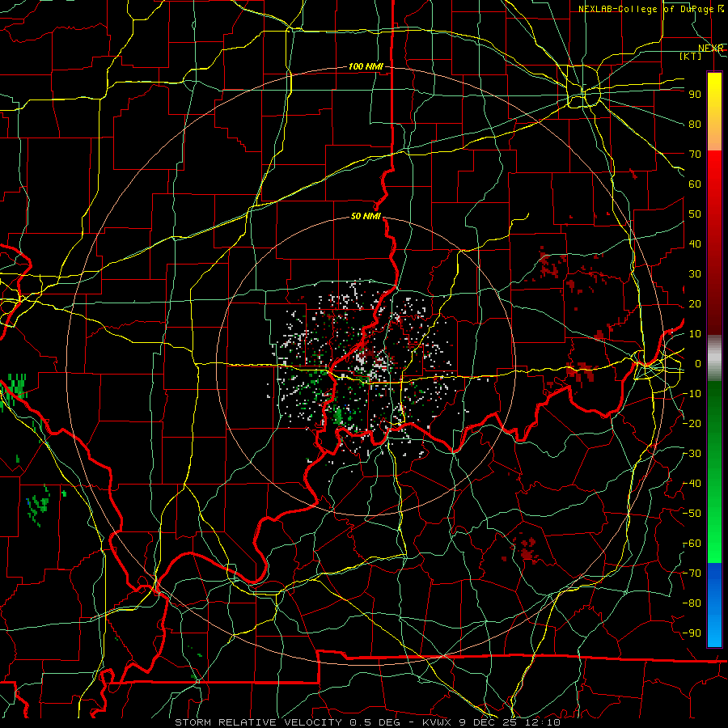The width and height of the screenshot is (728, 728).
Task: Click the positive 80 label on the velocity scale
Action: [695, 124]
